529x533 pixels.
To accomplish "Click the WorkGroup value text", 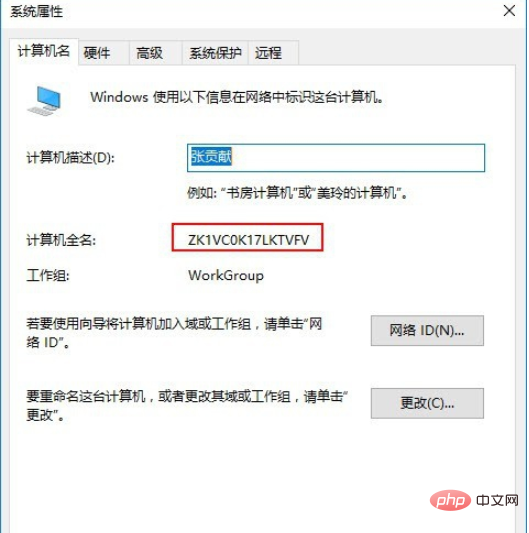I will coord(226,275).
